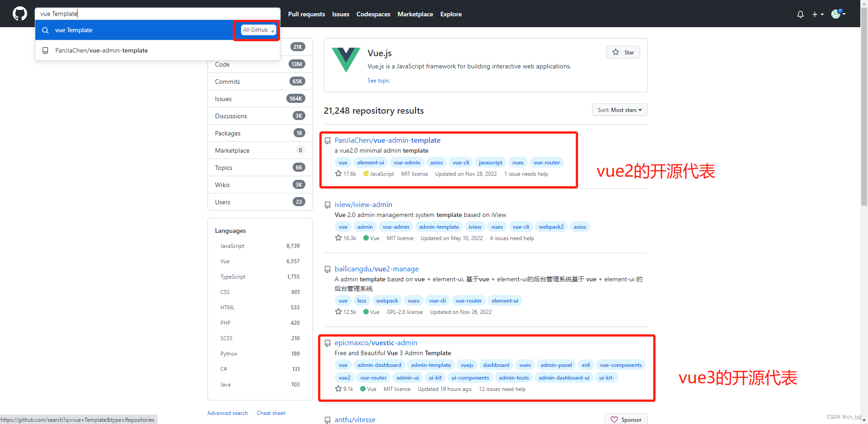Open 12 issues need help link

click(x=502, y=389)
